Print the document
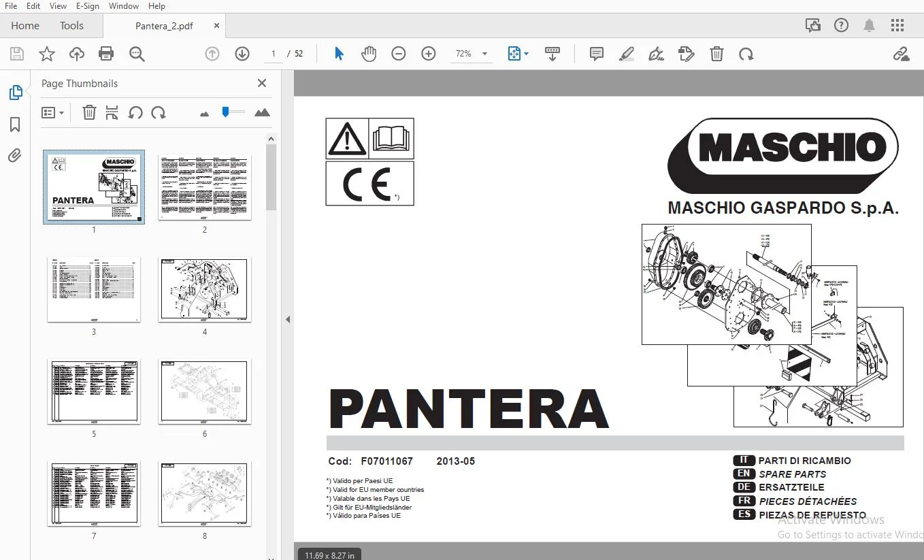The image size is (924, 560). (106, 54)
